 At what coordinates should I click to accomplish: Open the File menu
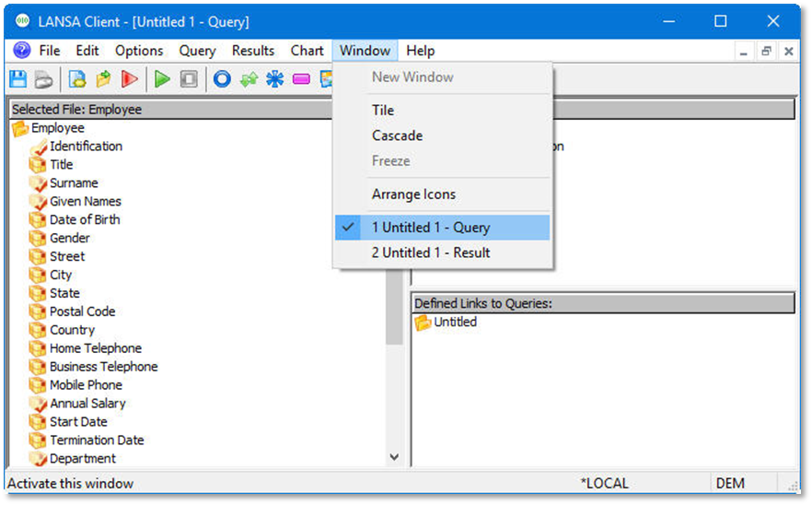pos(50,51)
